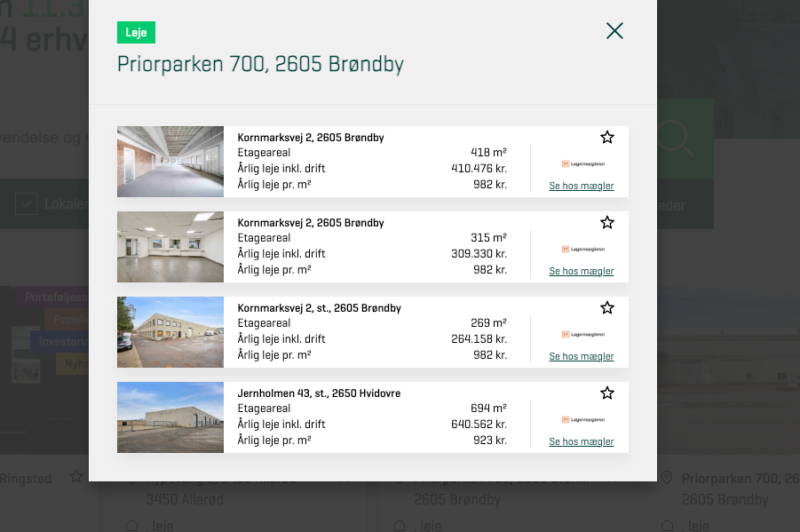
Task: Click Lagermægleren logo in the first listing
Action: click(x=582, y=163)
